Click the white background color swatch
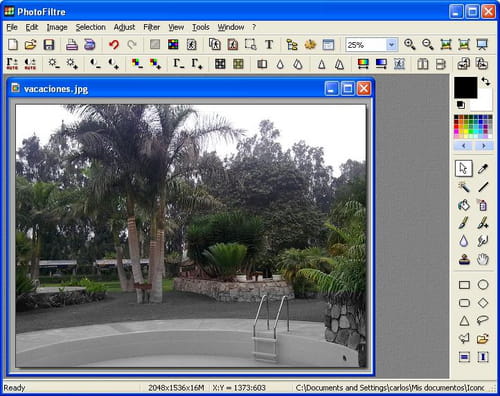Viewport: 500px width, 396px height. [483, 102]
